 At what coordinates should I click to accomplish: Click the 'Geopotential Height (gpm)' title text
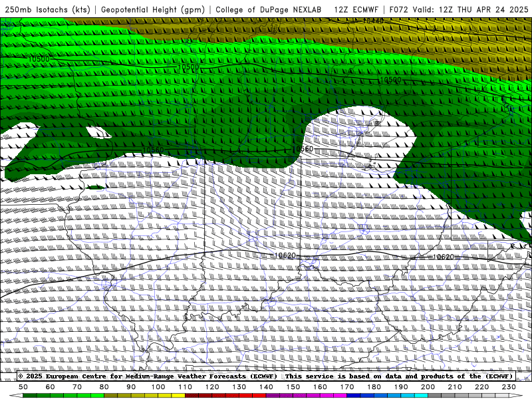(x=153, y=10)
